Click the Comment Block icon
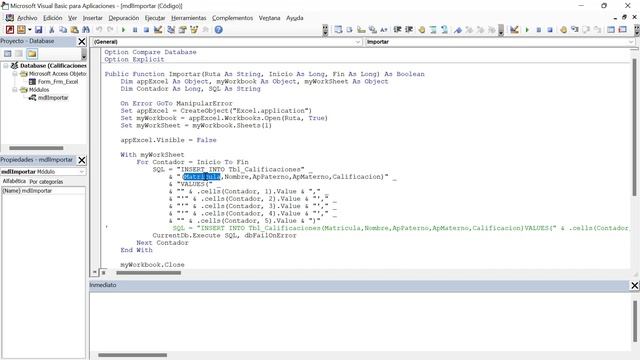This screenshot has height=360, width=640. pyautogui.click(x=433, y=30)
